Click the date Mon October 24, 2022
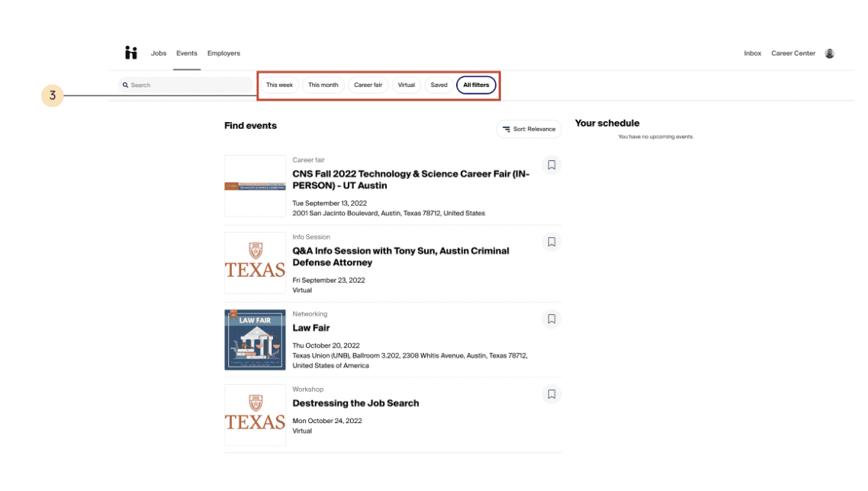This screenshot has height=491, width=868. pyautogui.click(x=327, y=421)
